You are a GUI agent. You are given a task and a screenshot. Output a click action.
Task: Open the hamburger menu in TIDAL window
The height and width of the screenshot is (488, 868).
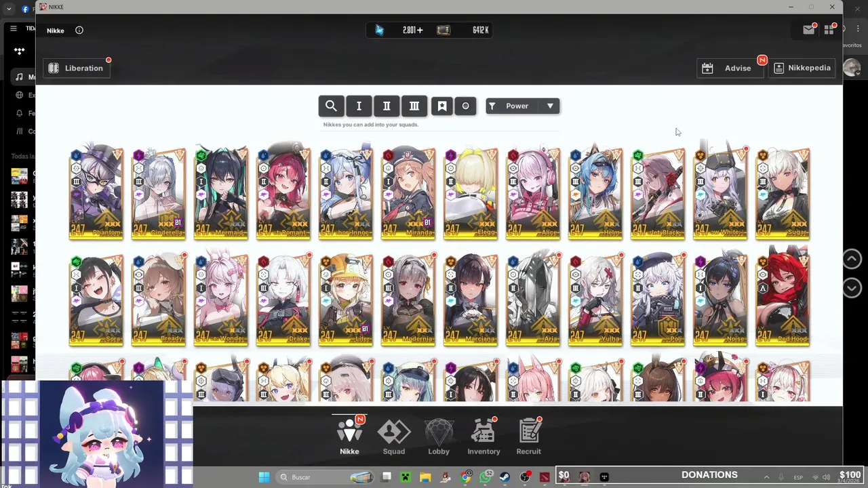pos(13,28)
